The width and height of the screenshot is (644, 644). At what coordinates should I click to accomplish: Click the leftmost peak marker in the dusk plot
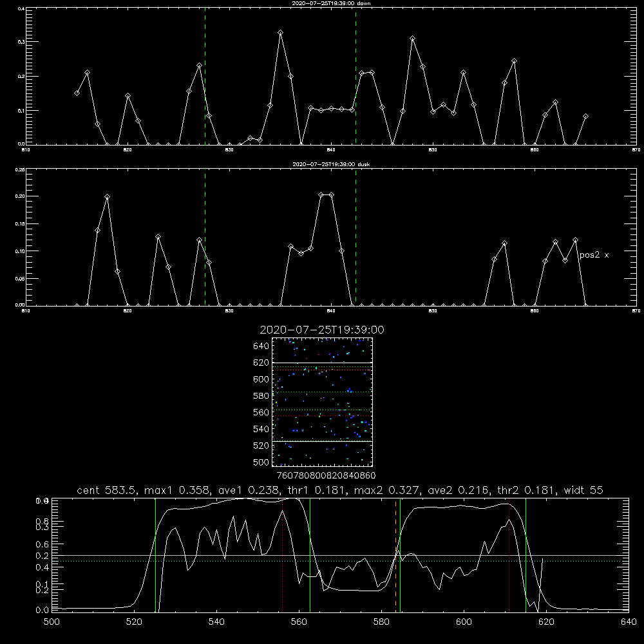click(107, 196)
